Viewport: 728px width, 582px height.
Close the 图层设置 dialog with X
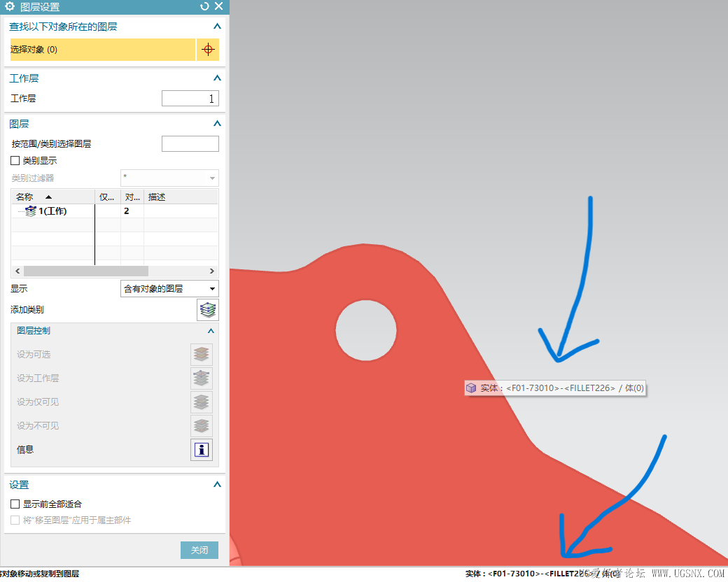pos(219,6)
